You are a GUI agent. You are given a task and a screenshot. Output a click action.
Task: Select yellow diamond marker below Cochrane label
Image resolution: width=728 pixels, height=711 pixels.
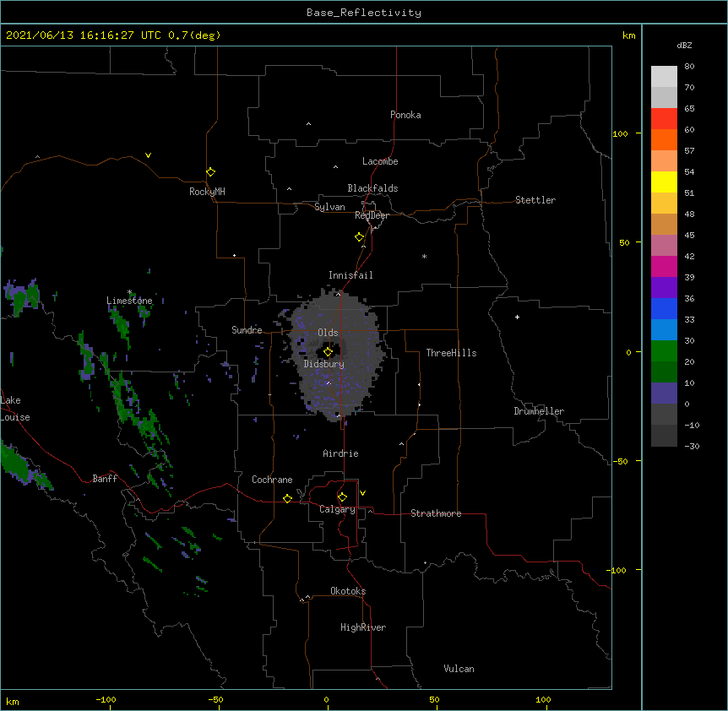pyautogui.click(x=287, y=498)
